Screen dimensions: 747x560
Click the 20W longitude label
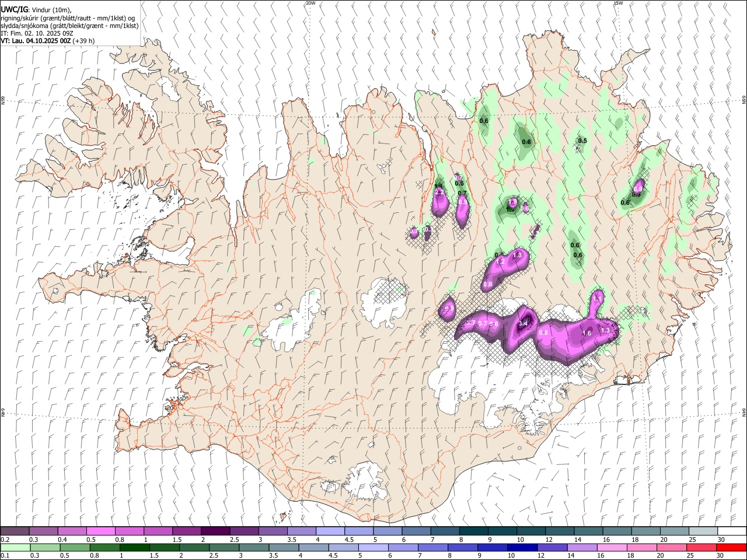(310, 3)
